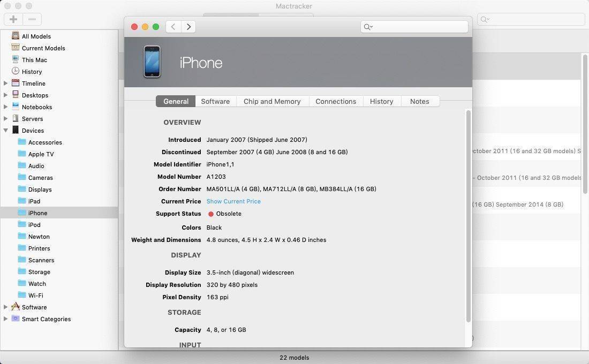
Task: Click the This Mac icon
Action: tap(16, 59)
